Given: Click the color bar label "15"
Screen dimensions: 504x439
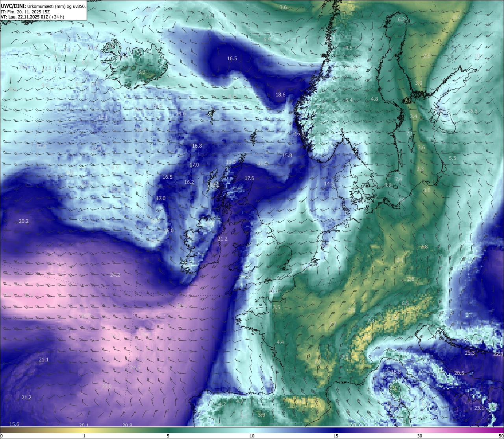Looking at the screenshot, I should click(336, 436).
